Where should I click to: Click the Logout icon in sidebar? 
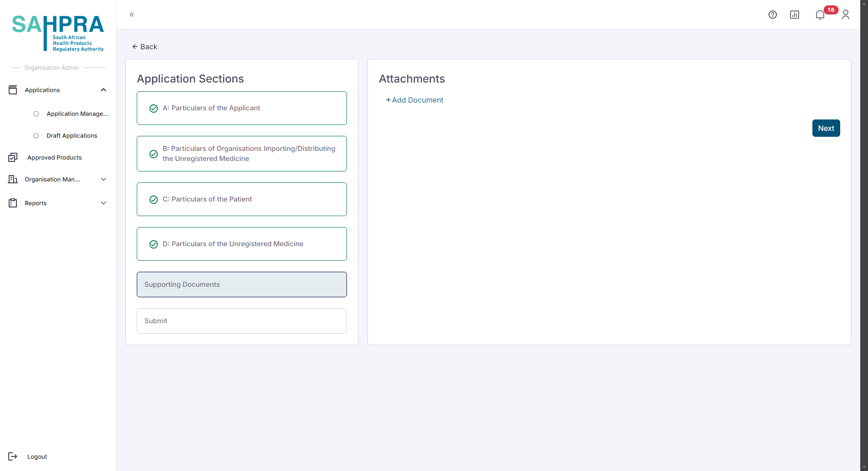pos(13,456)
